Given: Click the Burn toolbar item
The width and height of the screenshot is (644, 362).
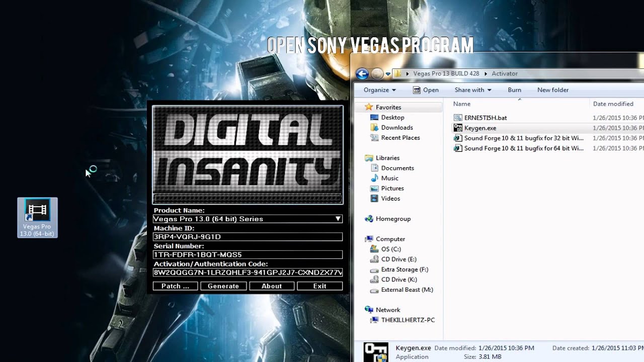Looking at the screenshot, I should point(514,90).
